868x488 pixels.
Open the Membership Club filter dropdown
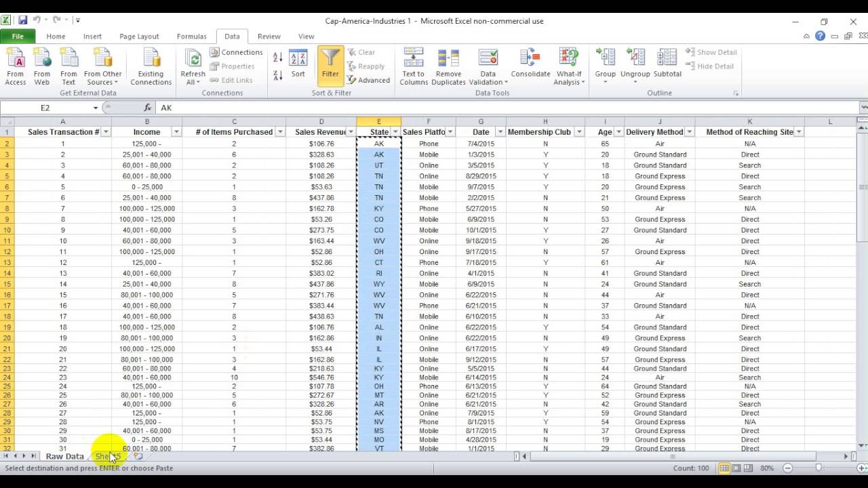coord(579,132)
